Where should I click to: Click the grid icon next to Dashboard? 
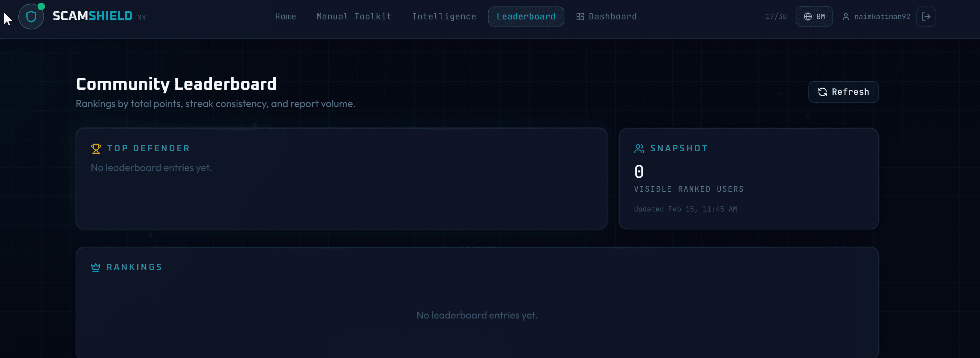click(x=580, y=17)
